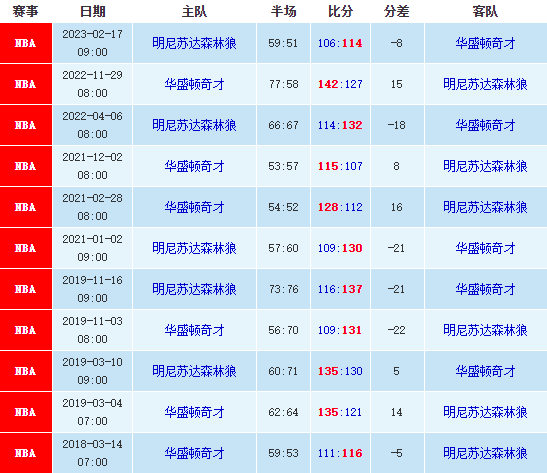Click halftime score 66:67
547x473 pixels.
coord(283,125)
